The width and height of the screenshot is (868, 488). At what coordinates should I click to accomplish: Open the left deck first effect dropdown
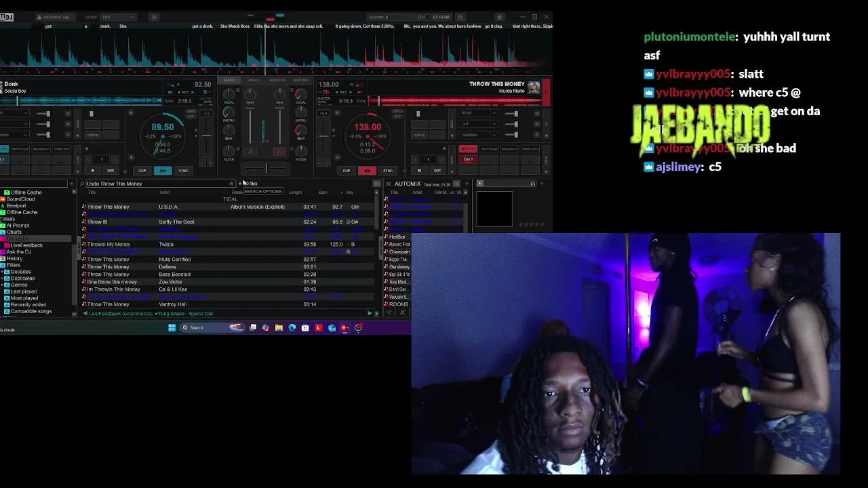(14, 113)
